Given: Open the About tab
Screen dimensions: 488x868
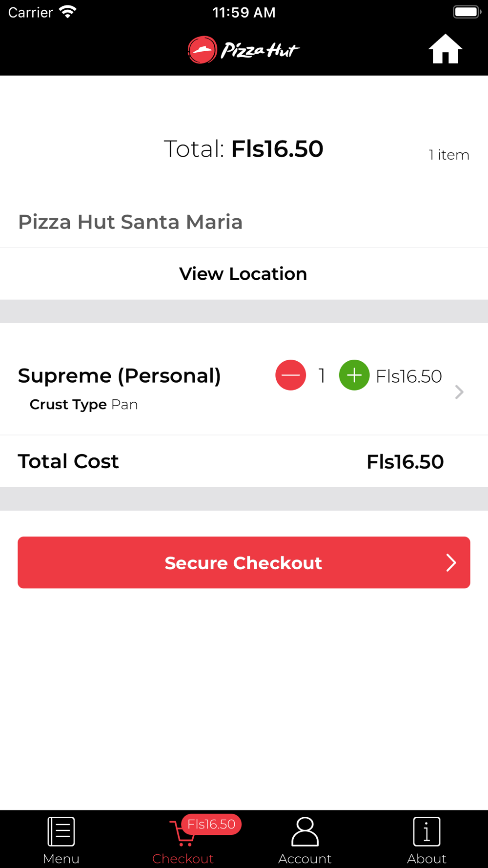Looking at the screenshot, I should point(427,840).
